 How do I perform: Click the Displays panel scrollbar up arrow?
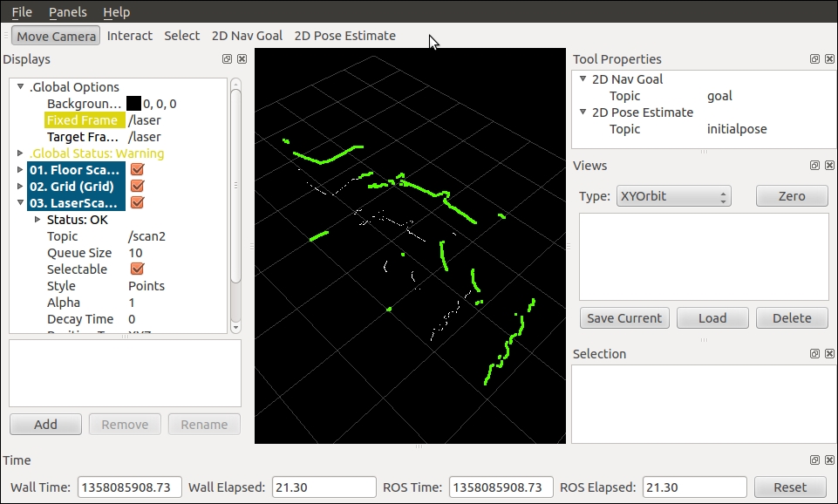click(x=235, y=84)
